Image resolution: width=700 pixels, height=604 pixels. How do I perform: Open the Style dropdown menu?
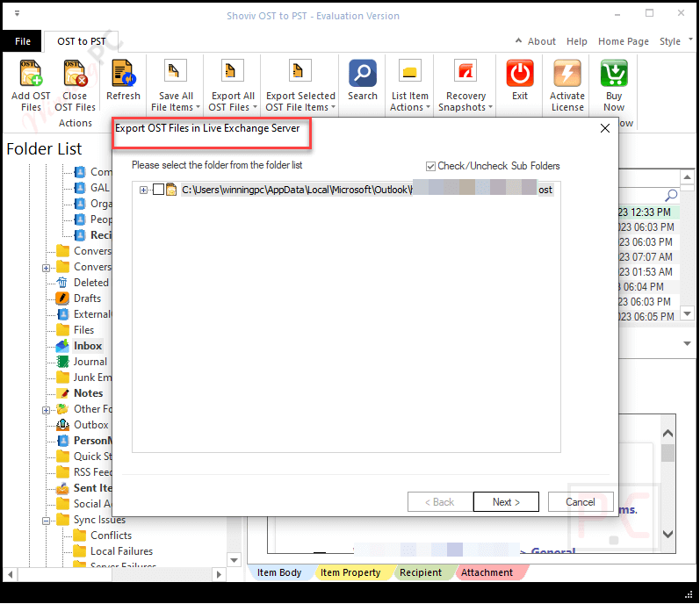click(x=675, y=41)
